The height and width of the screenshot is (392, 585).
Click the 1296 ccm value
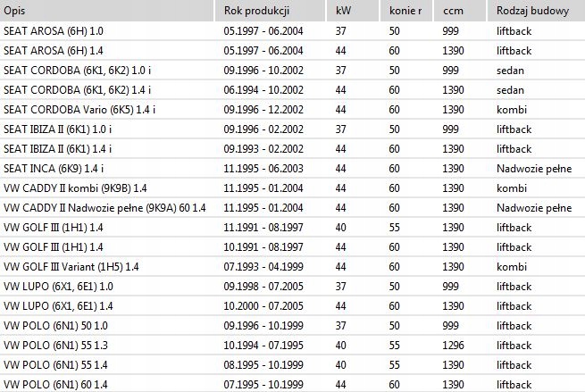453,346
